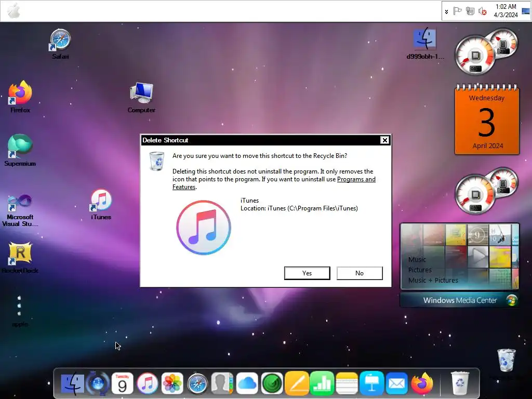Select the Firefox desktop shortcut
The image size is (532, 399).
point(20,97)
